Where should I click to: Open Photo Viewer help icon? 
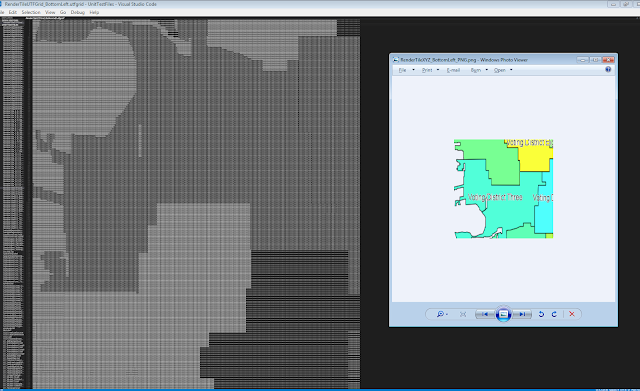tap(608, 69)
